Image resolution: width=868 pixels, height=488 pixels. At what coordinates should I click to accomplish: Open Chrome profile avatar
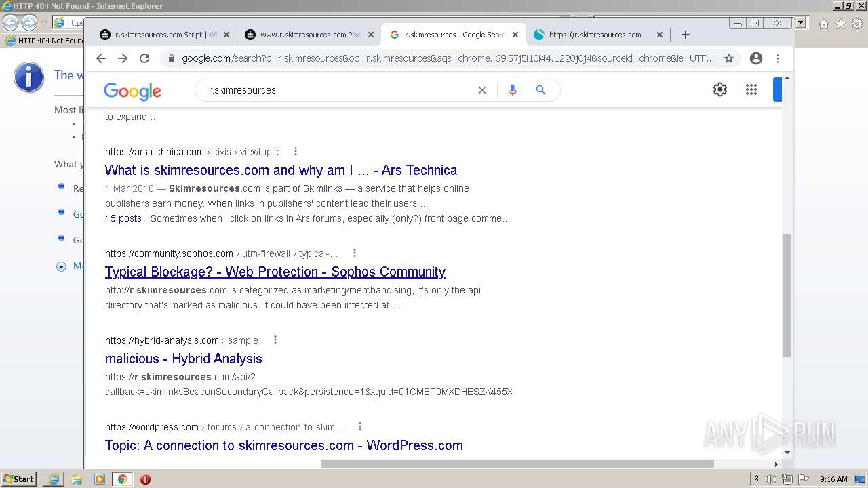tap(756, 58)
